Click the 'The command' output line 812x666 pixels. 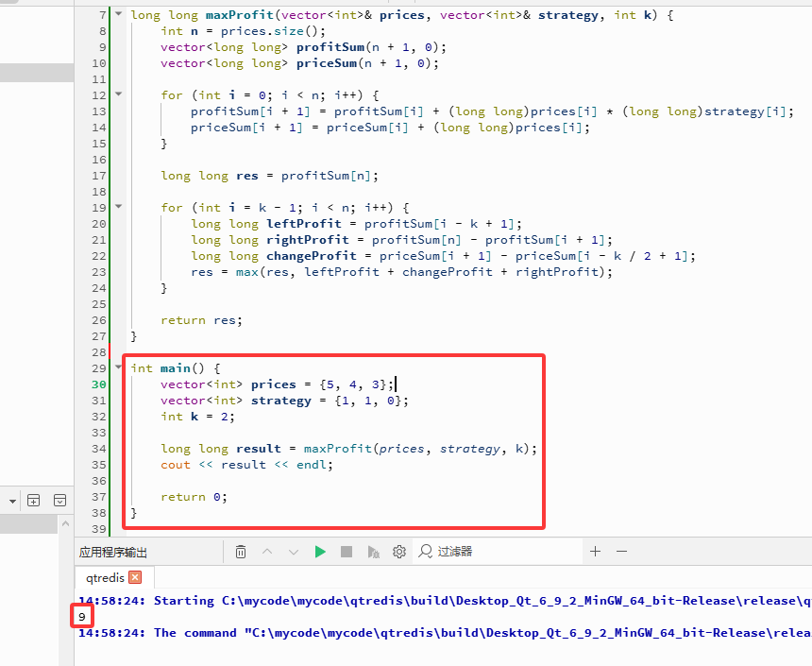[445, 633]
